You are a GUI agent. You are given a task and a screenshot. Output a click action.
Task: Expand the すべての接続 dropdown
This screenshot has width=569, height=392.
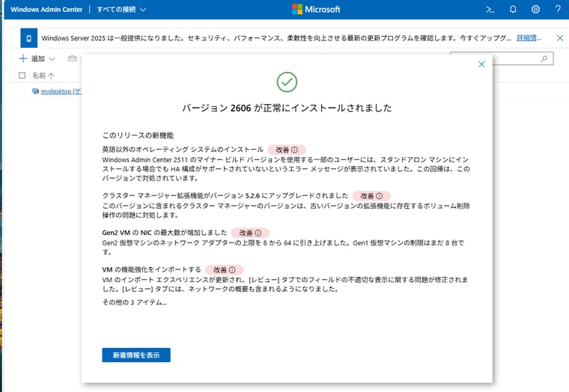pos(121,10)
